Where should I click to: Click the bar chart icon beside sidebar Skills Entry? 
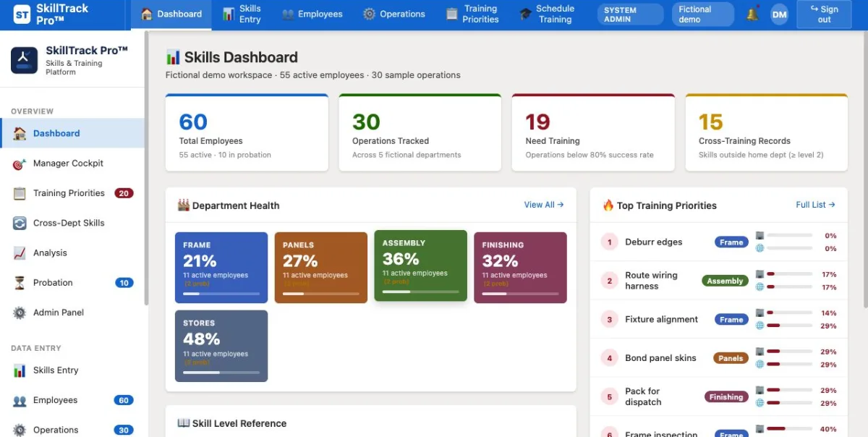point(20,370)
